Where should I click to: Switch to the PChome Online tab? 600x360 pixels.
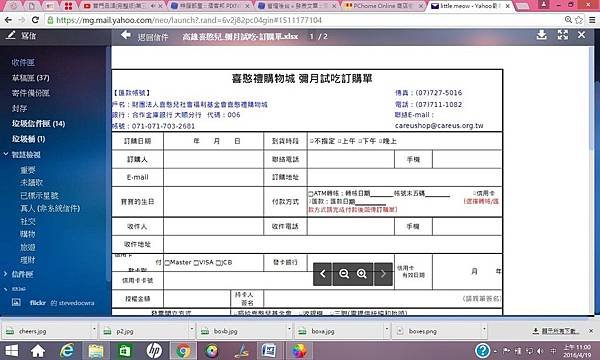pyautogui.click(x=383, y=6)
